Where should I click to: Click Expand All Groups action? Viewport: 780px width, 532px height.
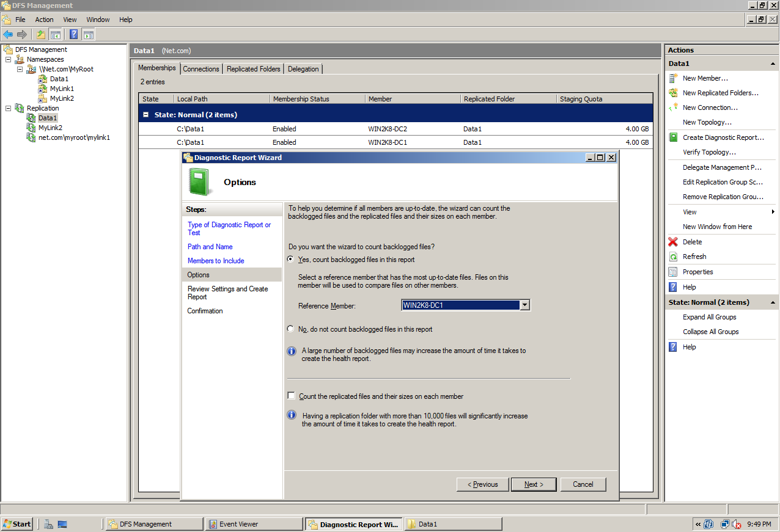(x=709, y=317)
